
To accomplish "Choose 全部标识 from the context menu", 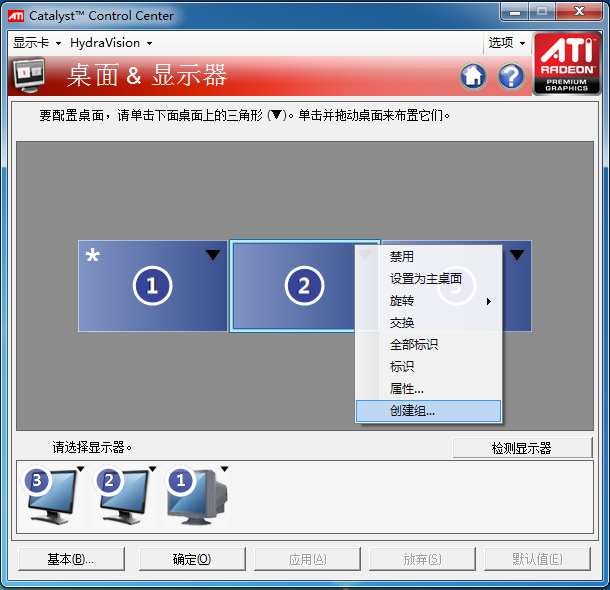I will pos(428,345).
